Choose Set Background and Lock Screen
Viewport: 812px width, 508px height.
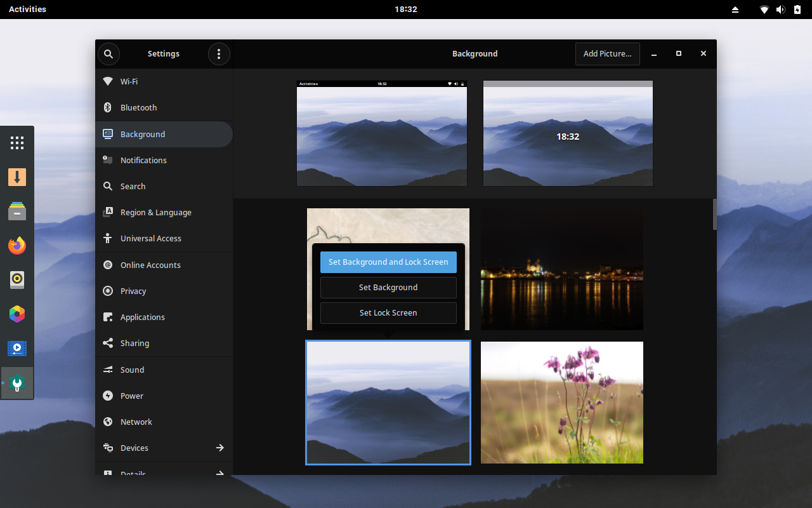tap(388, 262)
